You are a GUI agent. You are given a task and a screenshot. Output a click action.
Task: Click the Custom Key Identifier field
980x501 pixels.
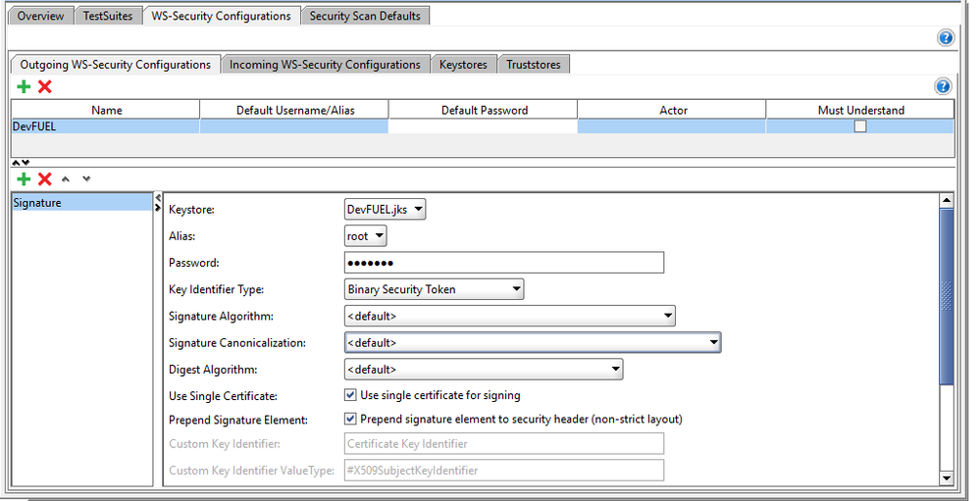coord(504,443)
